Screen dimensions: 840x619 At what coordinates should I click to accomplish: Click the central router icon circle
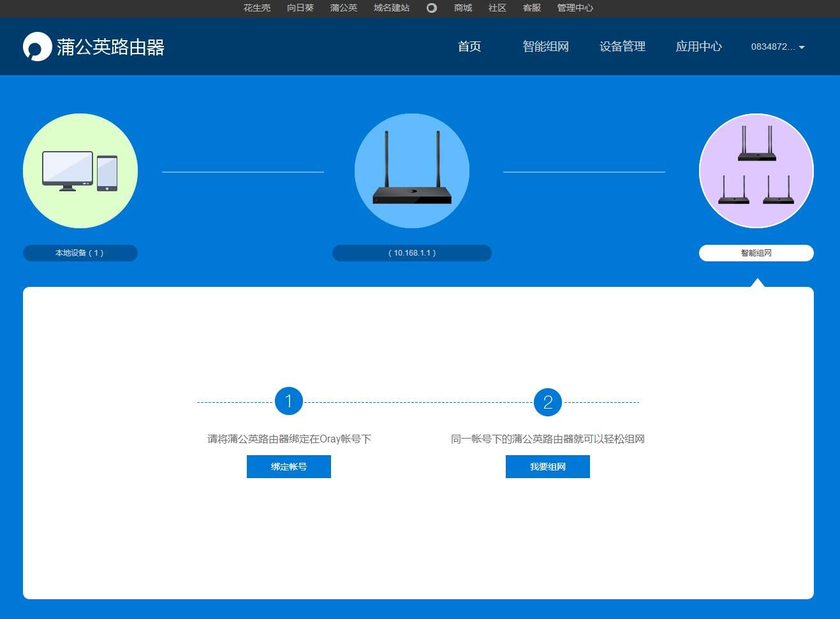(412, 171)
